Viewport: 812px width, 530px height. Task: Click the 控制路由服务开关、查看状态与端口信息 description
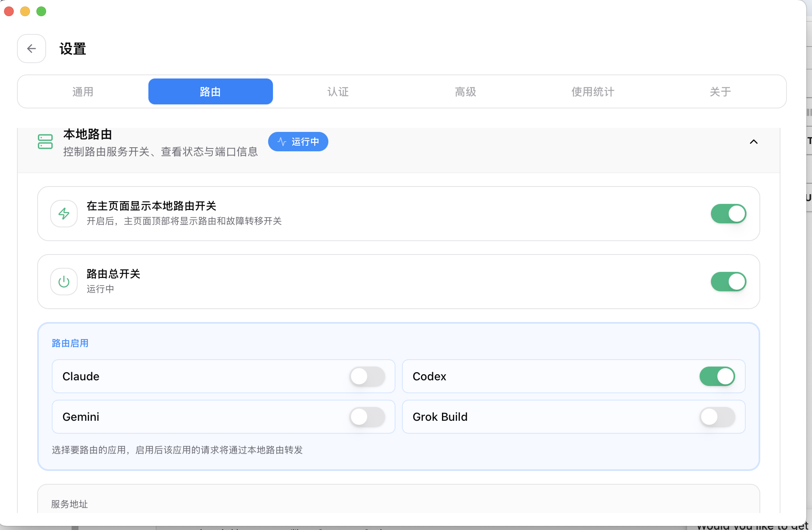(x=161, y=152)
